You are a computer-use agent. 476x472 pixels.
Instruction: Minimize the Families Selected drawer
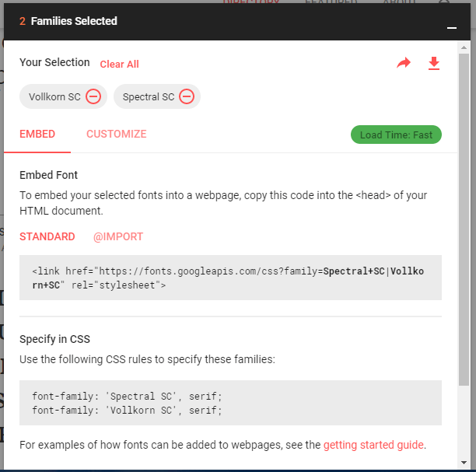(452, 28)
